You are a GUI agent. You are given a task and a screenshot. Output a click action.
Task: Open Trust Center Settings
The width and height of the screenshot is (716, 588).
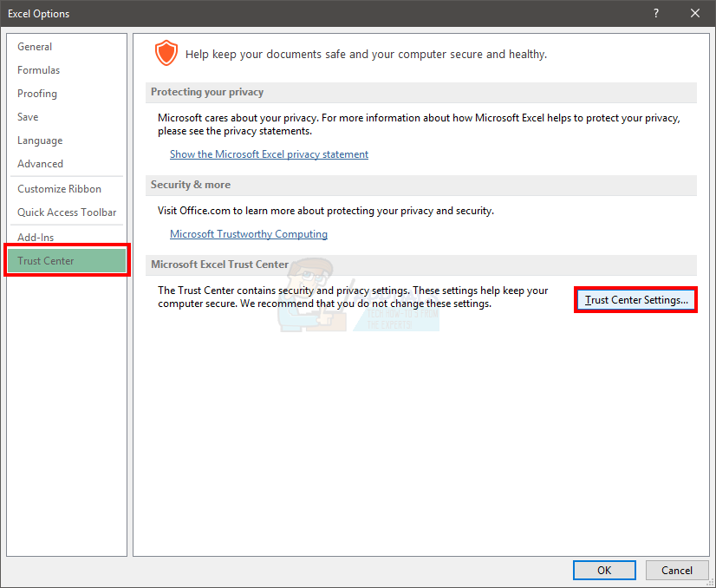(636, 300)
